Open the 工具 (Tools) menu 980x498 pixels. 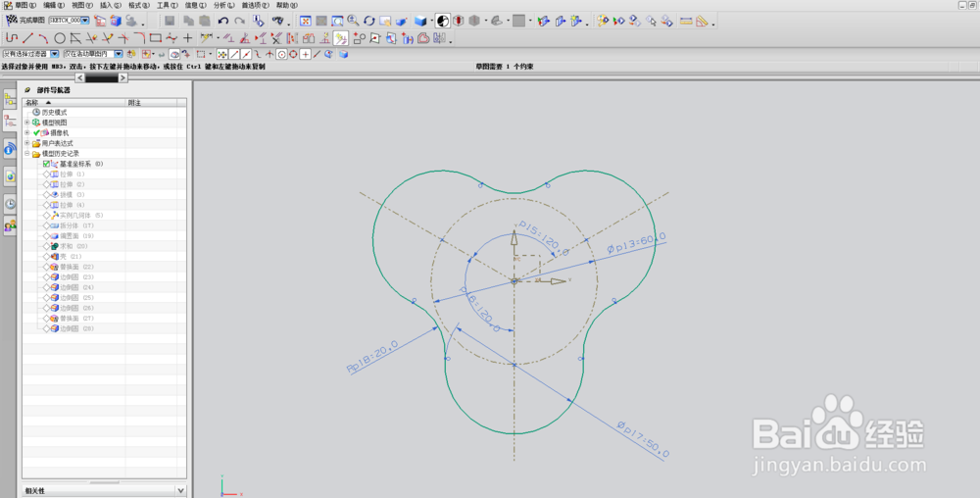tap(168, 5)
